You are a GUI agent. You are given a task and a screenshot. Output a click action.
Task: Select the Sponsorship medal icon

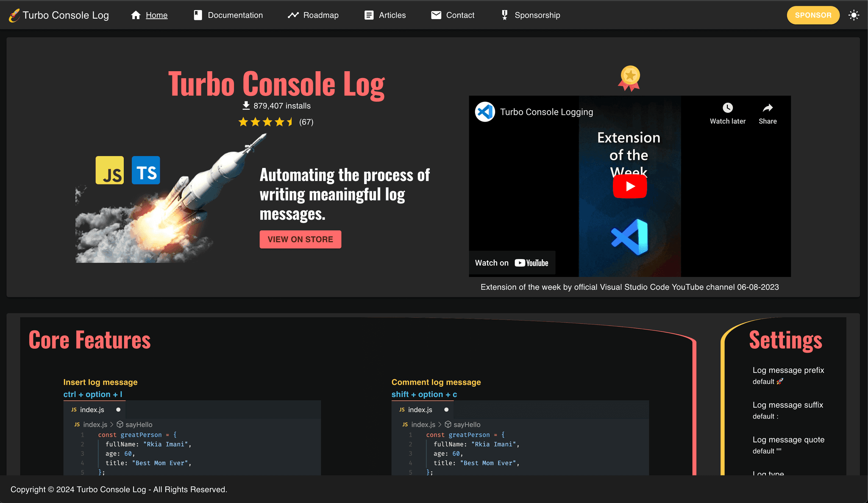click(504, 15)
